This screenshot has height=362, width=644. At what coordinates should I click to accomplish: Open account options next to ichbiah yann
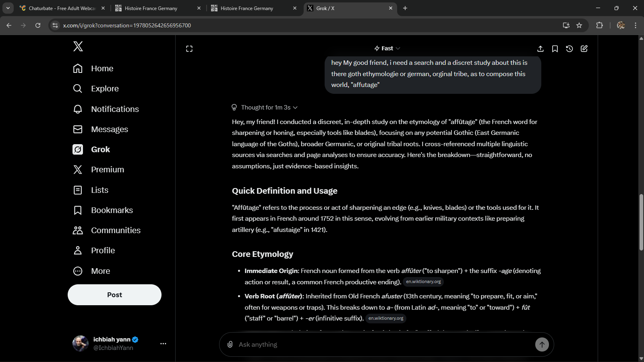[163, 343]
